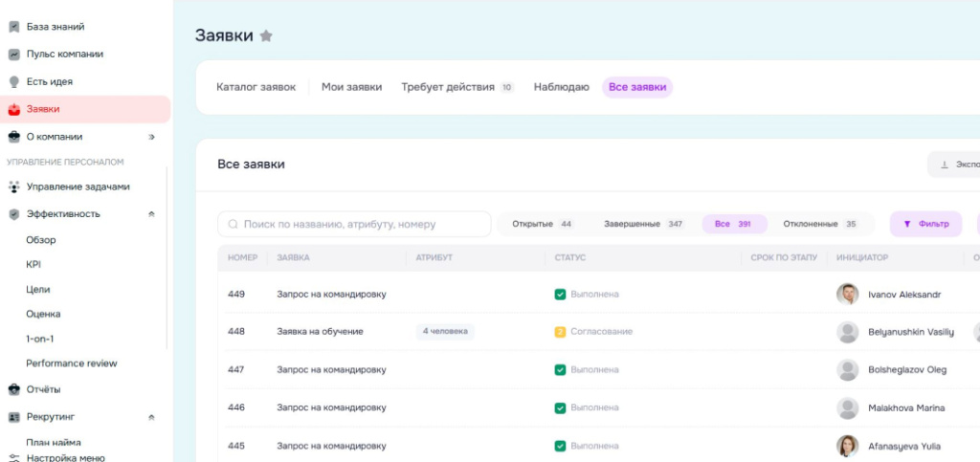
Task: Open Ivanov Aleksandr avatar
Action: [x=848, y=294]
